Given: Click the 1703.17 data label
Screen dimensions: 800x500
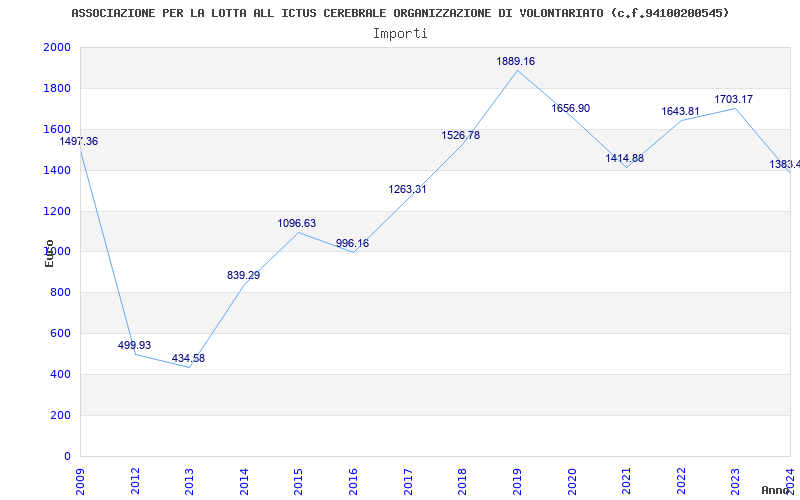Looking at the screenshot, I should click(x=734, y=99).
